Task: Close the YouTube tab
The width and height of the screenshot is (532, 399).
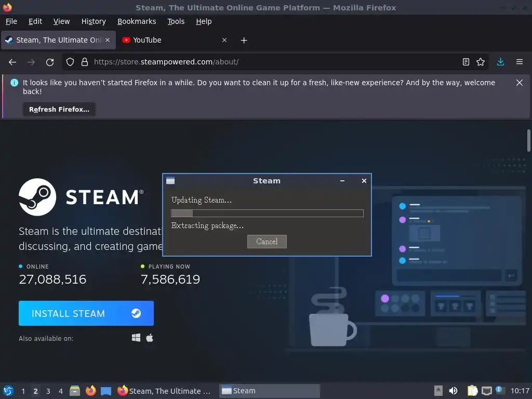Action: [224, 40]
